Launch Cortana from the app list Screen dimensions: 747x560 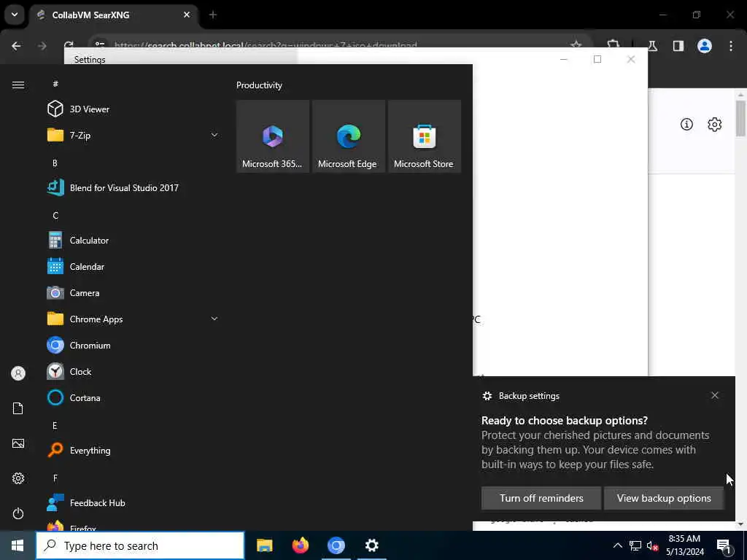click(133, 397)
